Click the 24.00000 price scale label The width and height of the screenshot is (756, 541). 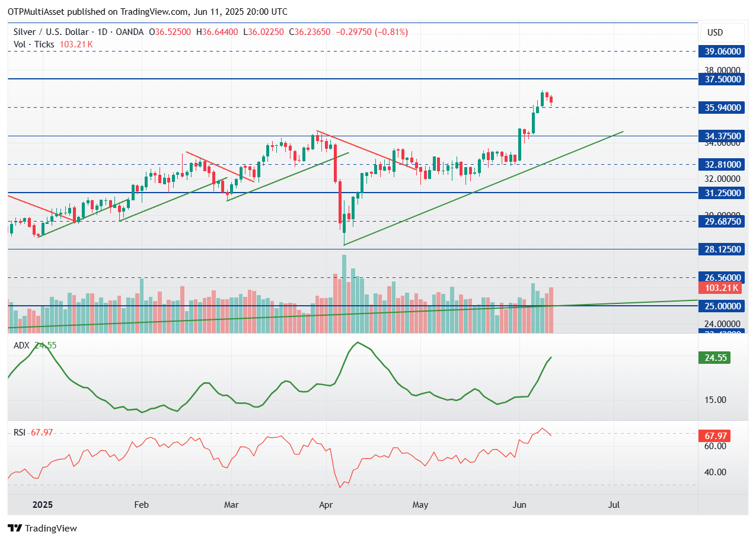click(723, 324)
